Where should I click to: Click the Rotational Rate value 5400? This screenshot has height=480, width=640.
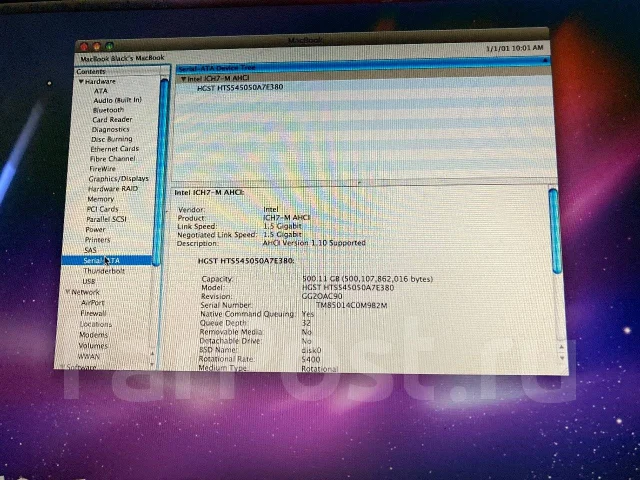pyautogui.click(x=311, y=360)
